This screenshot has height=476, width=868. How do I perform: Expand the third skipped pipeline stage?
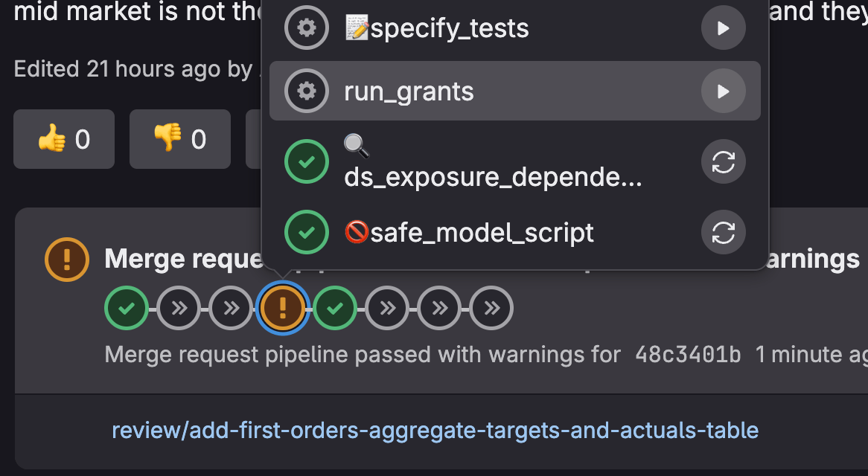coord(388,308)
